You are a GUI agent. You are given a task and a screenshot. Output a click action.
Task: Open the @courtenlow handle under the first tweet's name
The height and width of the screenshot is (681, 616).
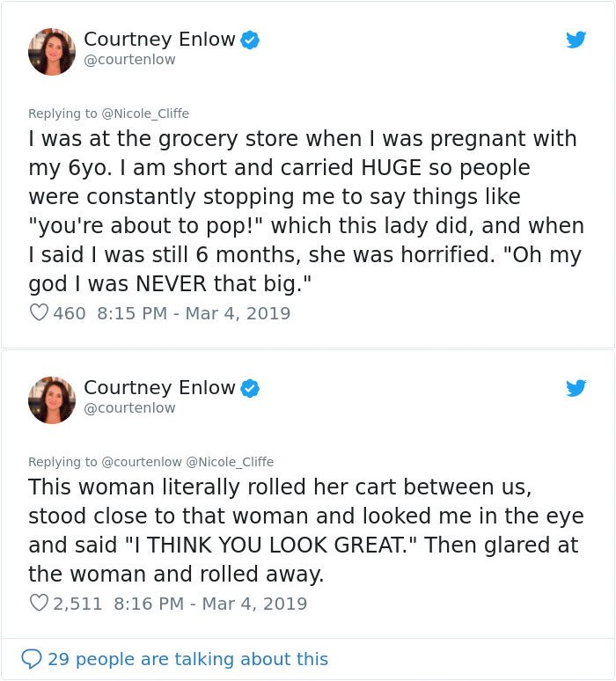(x=129, y=60)
